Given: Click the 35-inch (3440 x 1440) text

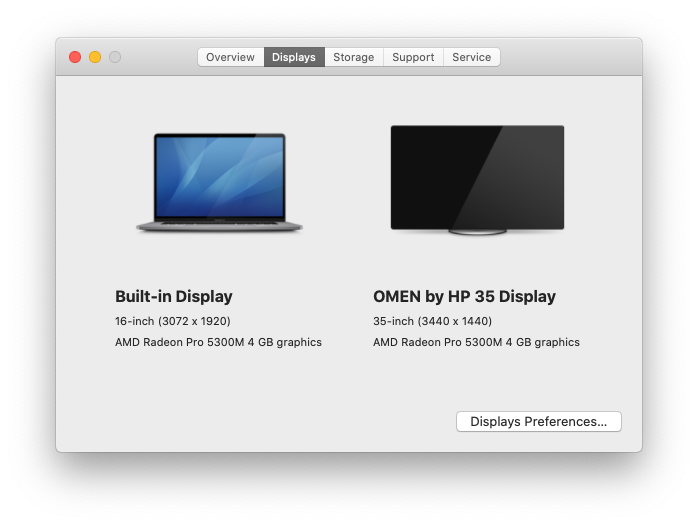Looking at the screenshot, I should coord(432,321).
